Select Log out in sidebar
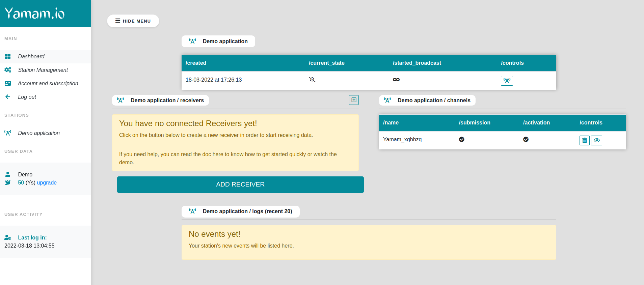The height and width of the screenshot is (285, 644). coord(45,97)
